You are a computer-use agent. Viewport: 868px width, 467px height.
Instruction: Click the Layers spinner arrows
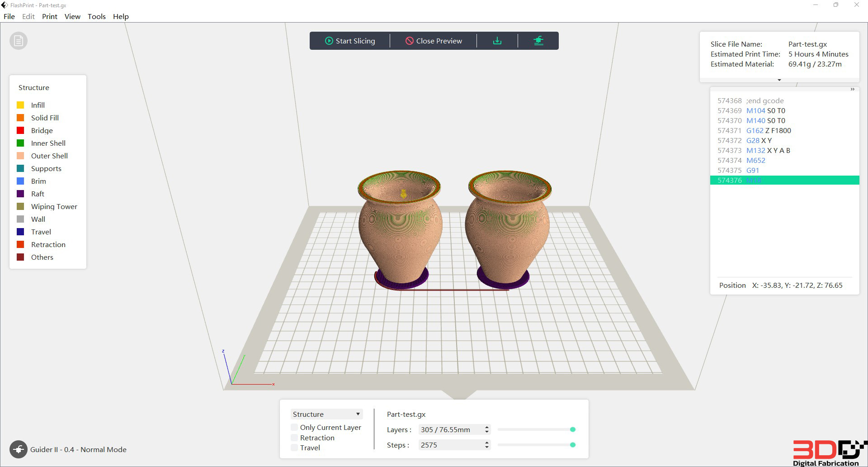[x=487, y=429]
